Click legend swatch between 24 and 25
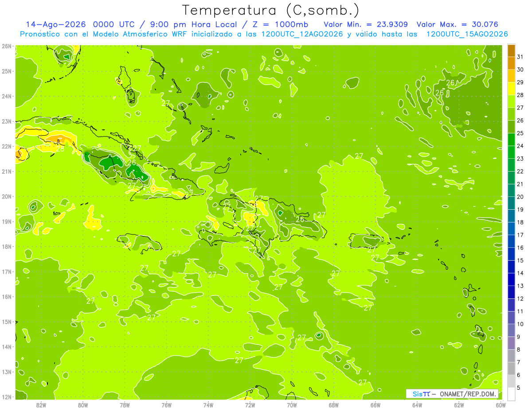Viewport: 532px width, 411px height. click(511, 139)
